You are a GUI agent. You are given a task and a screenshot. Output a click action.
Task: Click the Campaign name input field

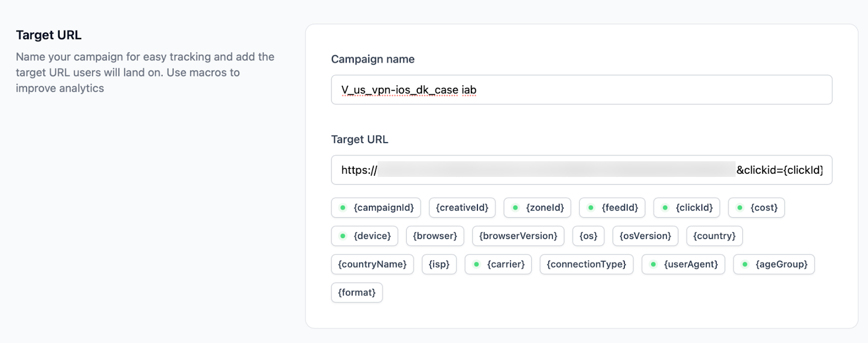[581, 90]
